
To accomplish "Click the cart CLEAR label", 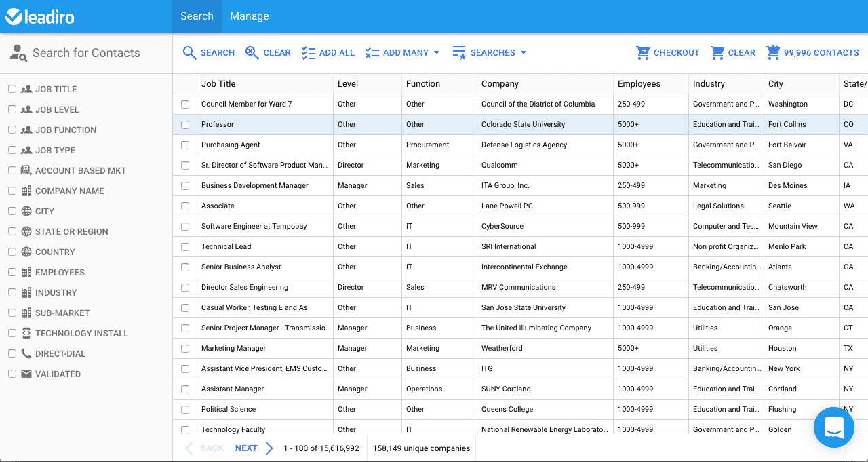I will [x=742, y=53].
